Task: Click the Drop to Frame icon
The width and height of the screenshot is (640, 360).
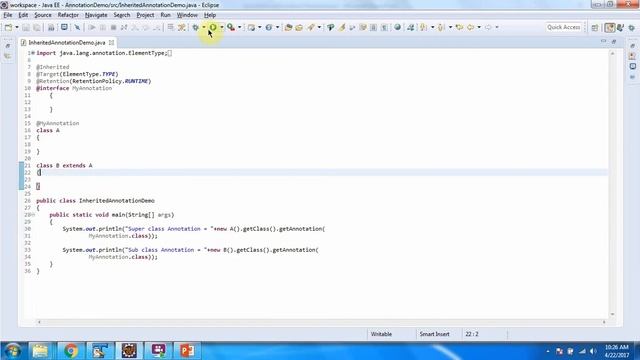Action: tap(171, 27)
